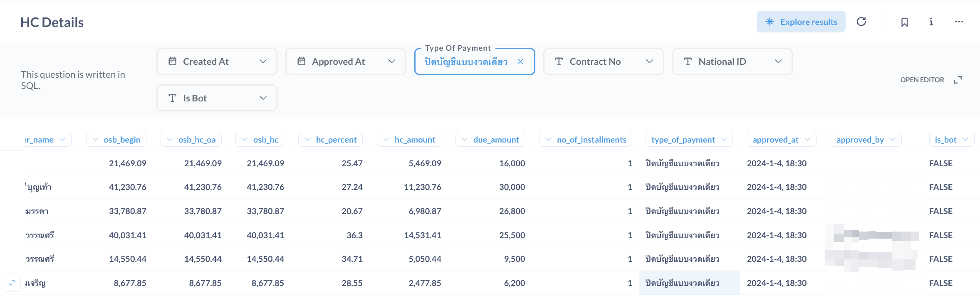This screenshot has height=296, width=980.
Task: Open the National ID filter dropdown
Action: (x=778, y=62)
